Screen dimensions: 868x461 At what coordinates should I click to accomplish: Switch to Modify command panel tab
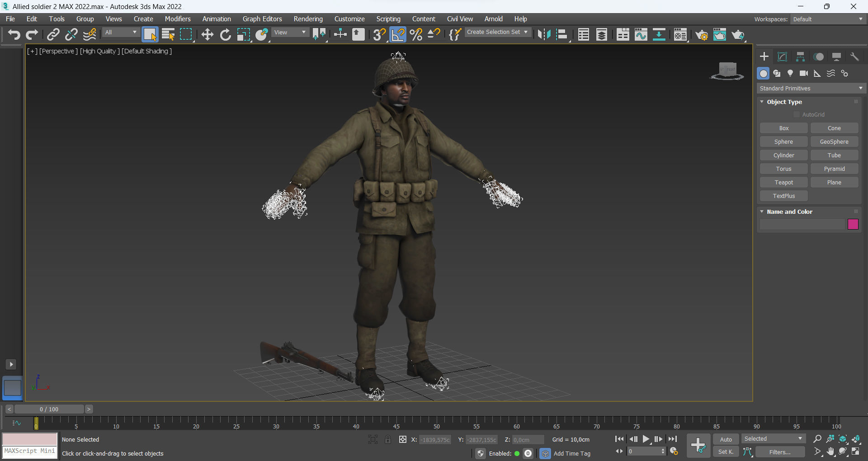(782, 56)
